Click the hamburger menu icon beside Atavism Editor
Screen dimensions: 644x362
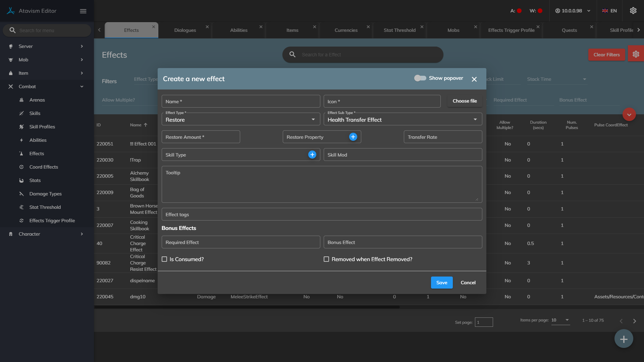pos(83,11)
